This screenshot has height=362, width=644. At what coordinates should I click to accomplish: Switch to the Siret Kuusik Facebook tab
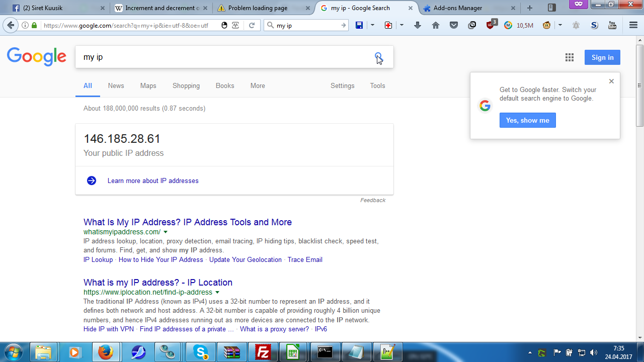pyautogui.click(x=59, y=8)
